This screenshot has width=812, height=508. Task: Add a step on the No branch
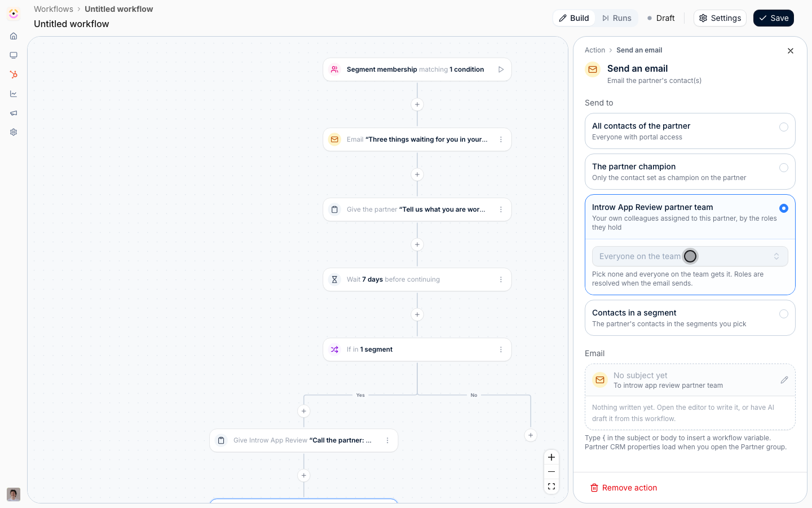531,435
